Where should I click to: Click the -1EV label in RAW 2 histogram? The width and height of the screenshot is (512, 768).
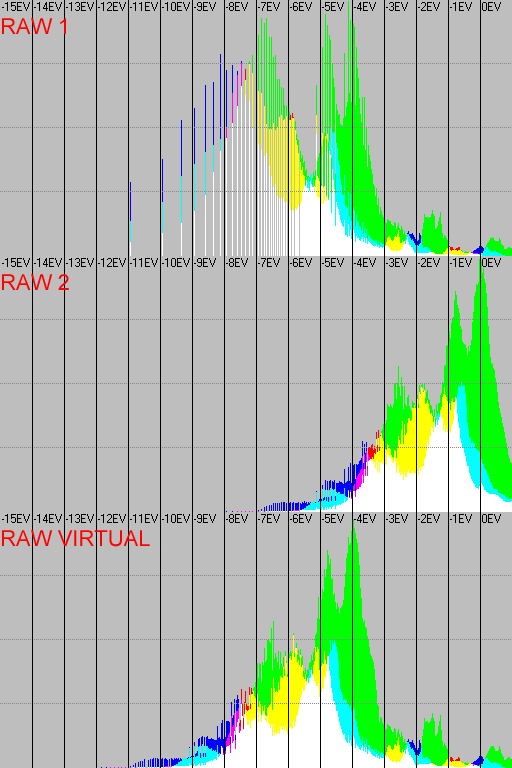pyautogui.click(x=461, y=263)
